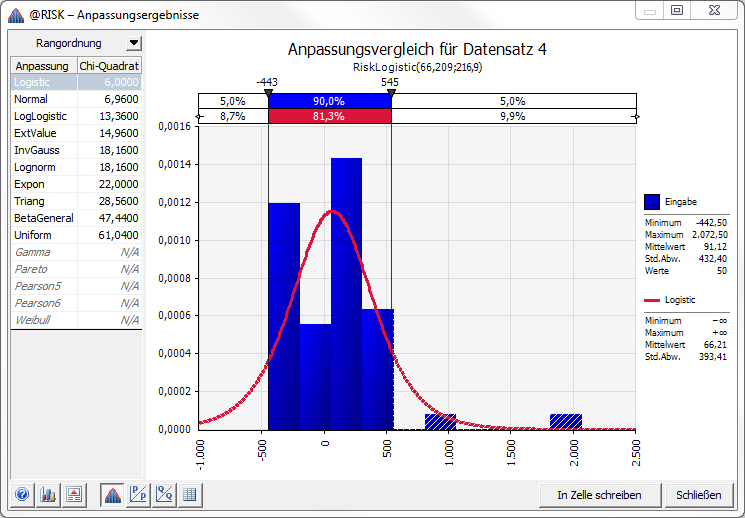
Task: Open the help icon in bottom toolbar
Action: tap(22, 495)
